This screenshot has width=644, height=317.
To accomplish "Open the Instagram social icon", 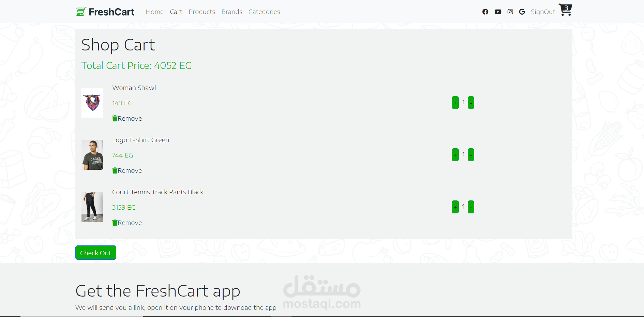I will point(510,12).
